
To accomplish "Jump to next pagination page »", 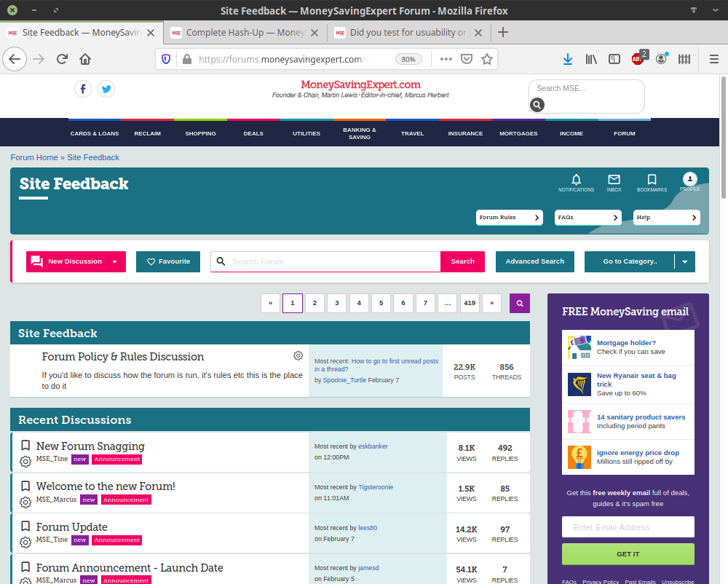I will click(491, 303).
